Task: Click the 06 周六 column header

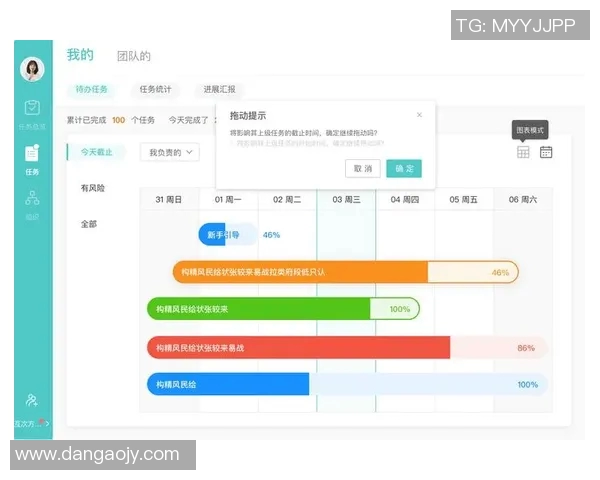Action: (523, 199)
